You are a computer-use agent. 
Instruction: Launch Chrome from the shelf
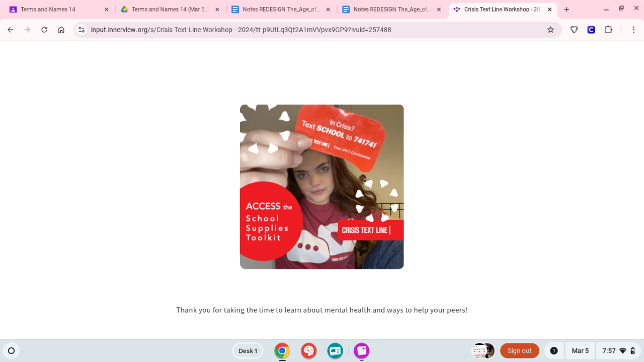tap(282, 351)
